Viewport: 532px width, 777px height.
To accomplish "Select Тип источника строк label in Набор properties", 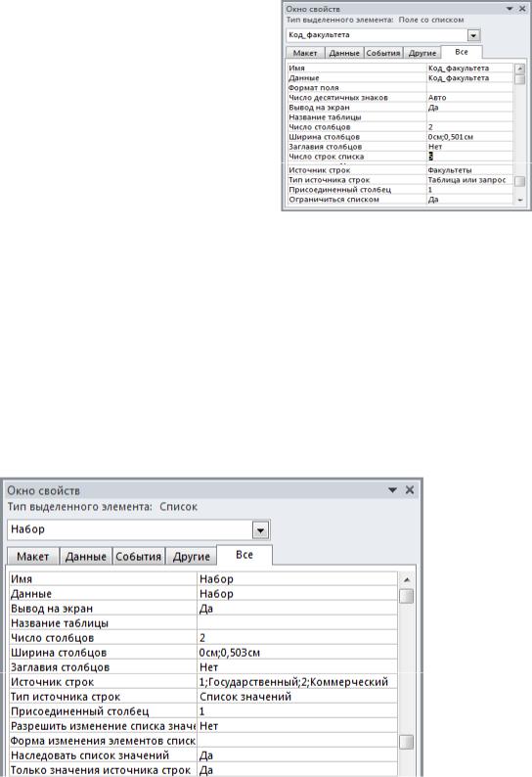I will coord(66,697).
